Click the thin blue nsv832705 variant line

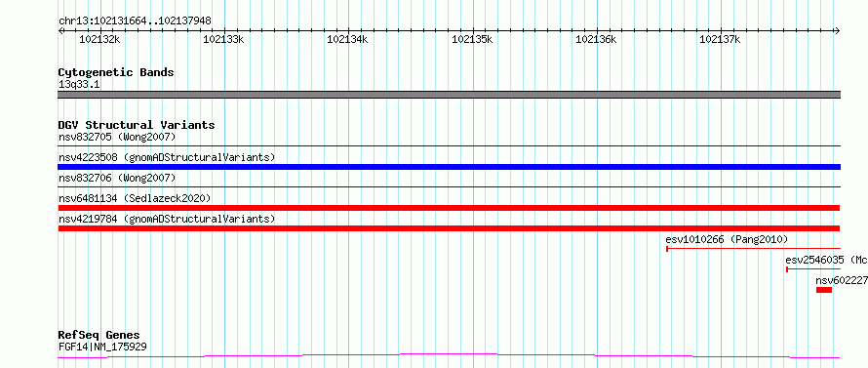(x=449, y=145)
